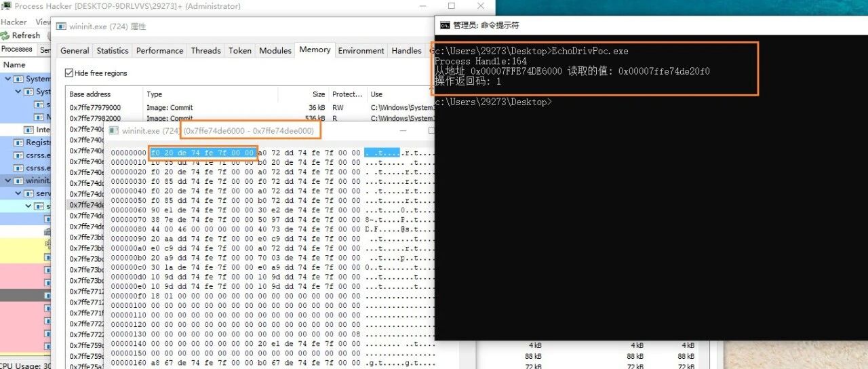
Task: Click the CPU Usage status bar entry
Action: point(24,366)
